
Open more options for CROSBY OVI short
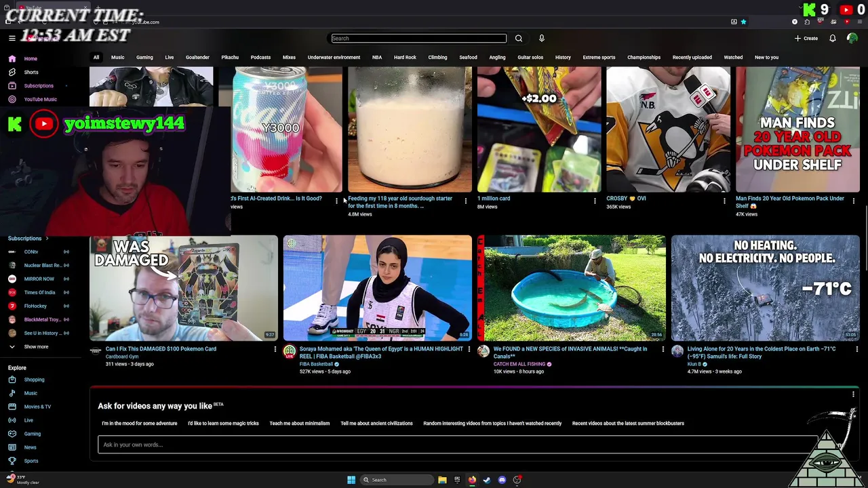[x=724, y=201]
